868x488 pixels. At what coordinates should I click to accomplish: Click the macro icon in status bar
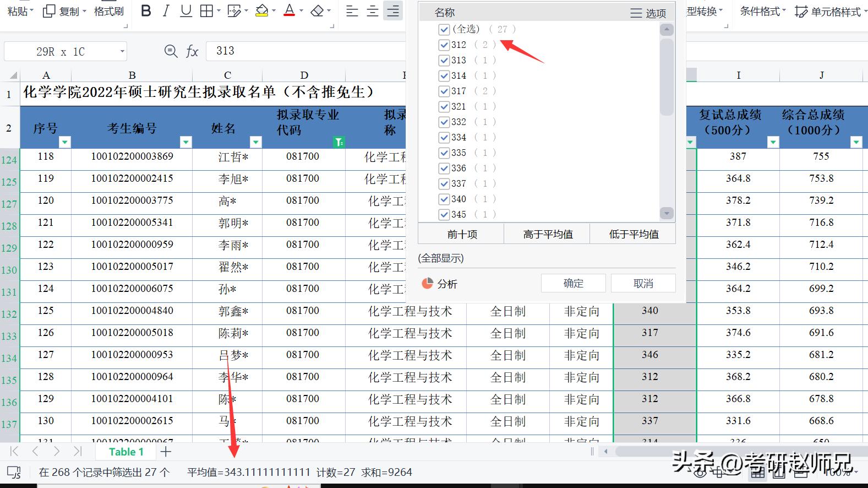pos(14,472)
